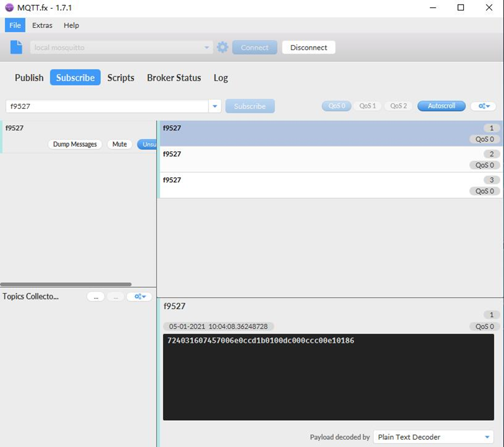The image size is (504, 447).
Task: Click the horizontal scrollbar in subscriptions list
Action: (66, 284)
